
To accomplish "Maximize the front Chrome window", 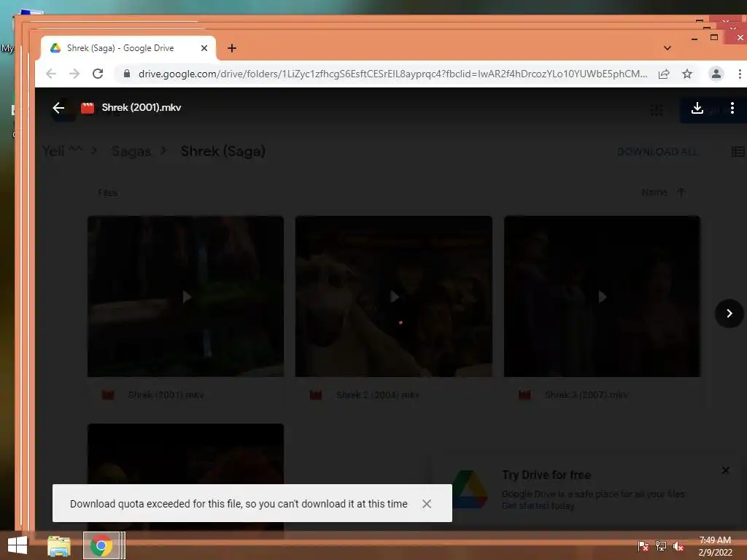I will click(713, 38).
